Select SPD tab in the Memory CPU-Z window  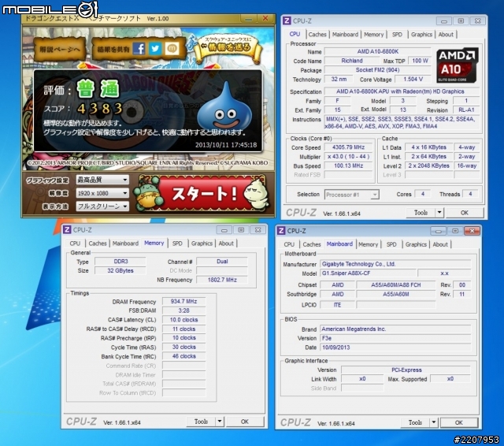pyautogui.click(x=177, y=243)
